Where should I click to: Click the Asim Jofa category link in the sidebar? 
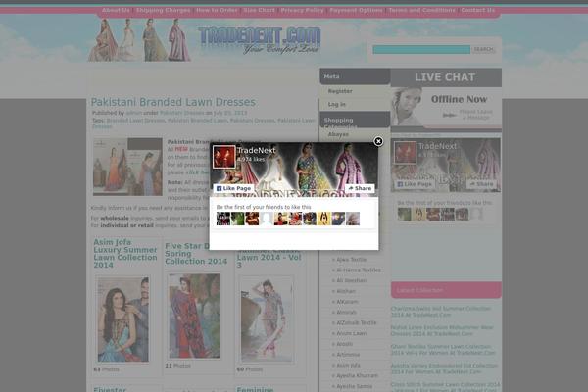(348, 365)
